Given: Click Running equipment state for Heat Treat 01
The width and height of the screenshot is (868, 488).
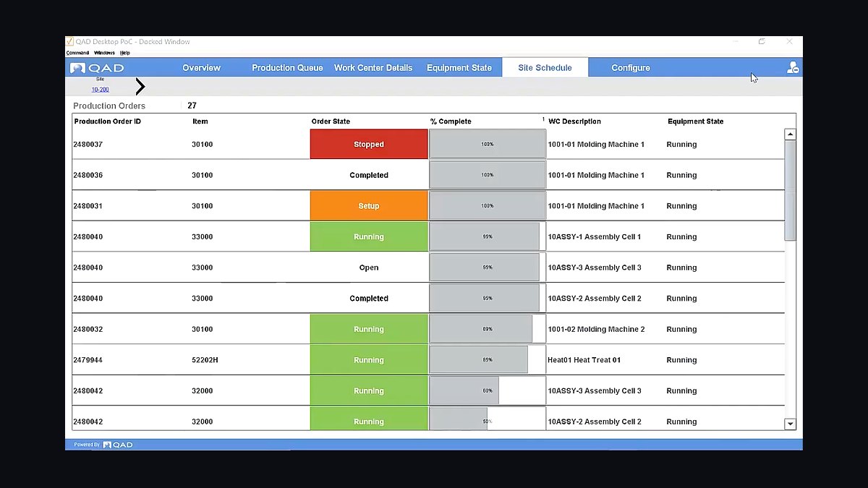Looking at the screenshot, I should click(x=681, y=360).
